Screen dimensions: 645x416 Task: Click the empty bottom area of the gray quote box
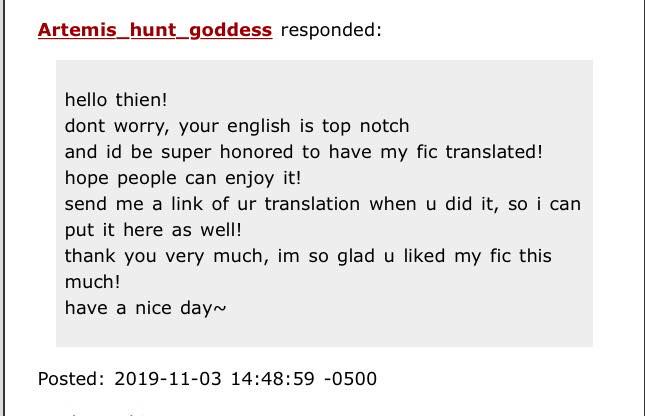[x=324, y=332]
